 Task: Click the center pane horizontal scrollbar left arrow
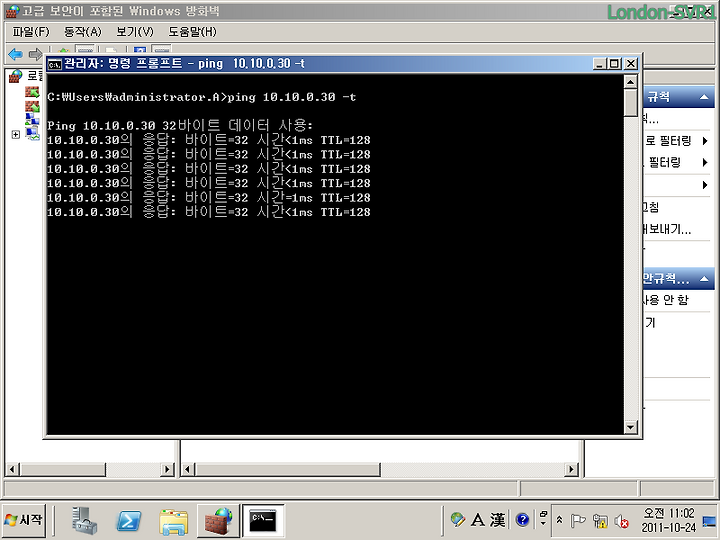coord(187,469)
